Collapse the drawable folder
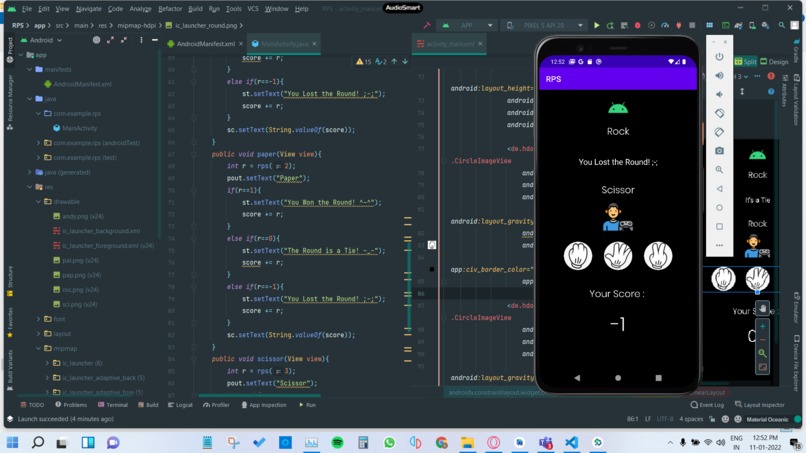Viewport: 806px width, 453px height. tap(39, 201)
